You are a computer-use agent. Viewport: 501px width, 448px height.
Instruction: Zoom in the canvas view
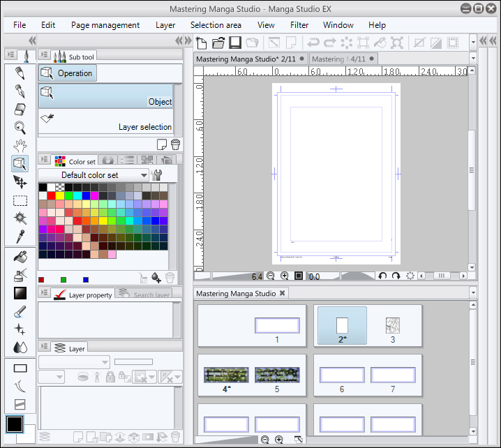tap(284, 276)
